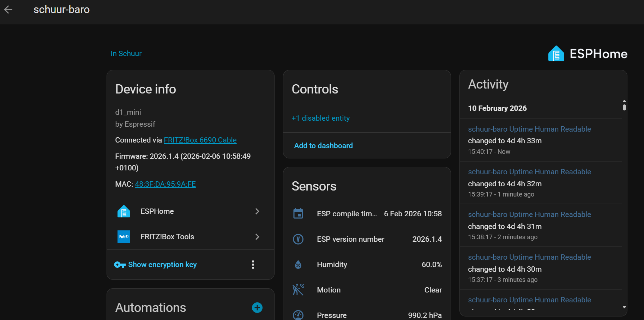Open the device three-dot overflow menu

253,265
